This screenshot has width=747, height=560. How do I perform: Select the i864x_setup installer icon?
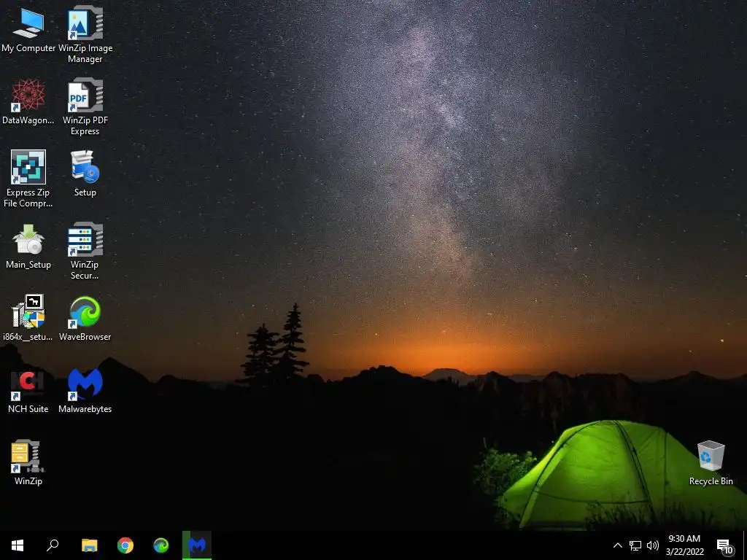[28, 318]
